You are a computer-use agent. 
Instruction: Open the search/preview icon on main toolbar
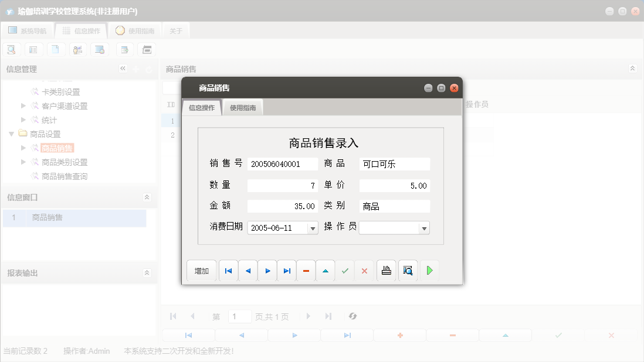tap(11, 49)
